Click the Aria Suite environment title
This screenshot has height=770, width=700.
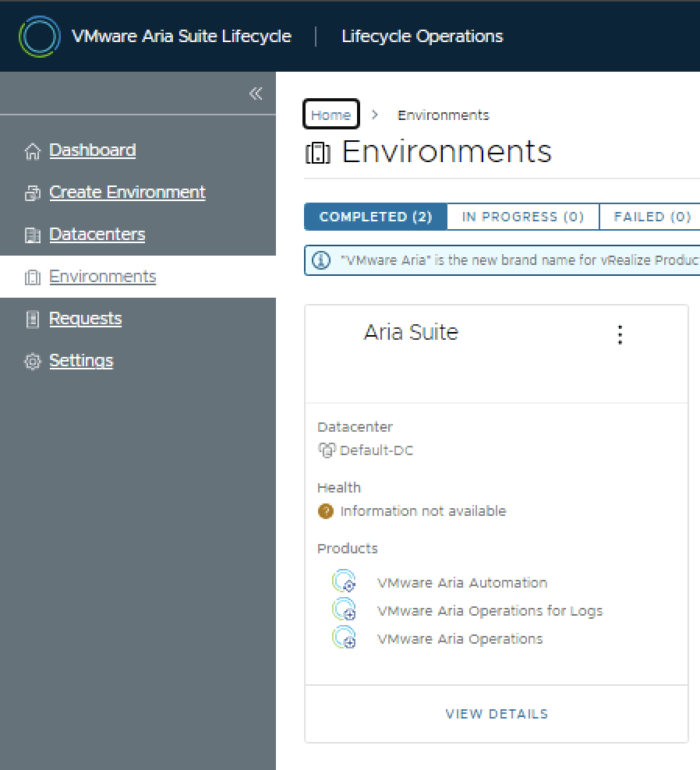(411, 332)
